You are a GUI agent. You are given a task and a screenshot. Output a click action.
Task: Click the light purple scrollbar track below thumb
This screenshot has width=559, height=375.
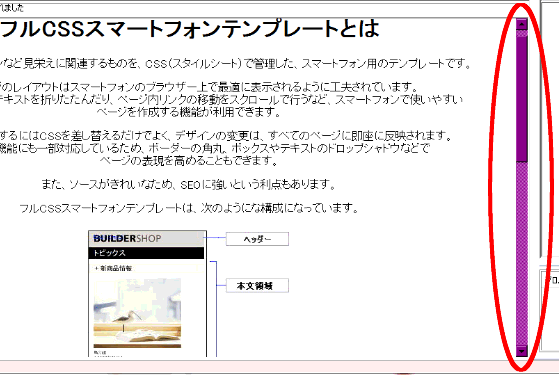click(522, 253)
